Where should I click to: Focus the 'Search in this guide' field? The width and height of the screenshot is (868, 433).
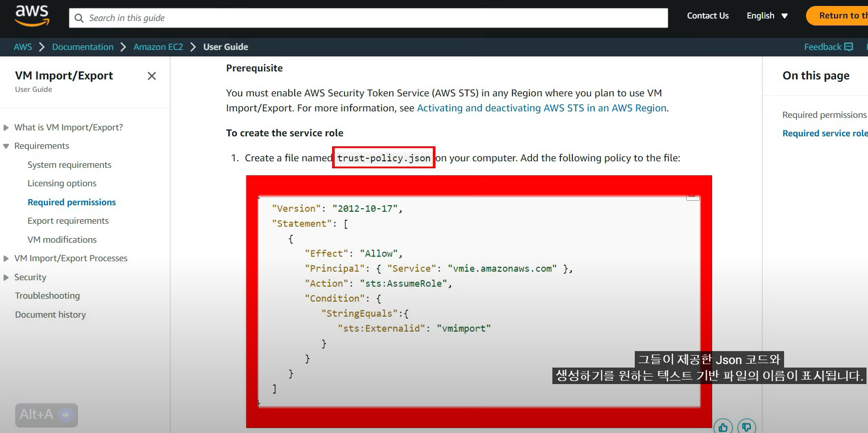pos(369,18)
